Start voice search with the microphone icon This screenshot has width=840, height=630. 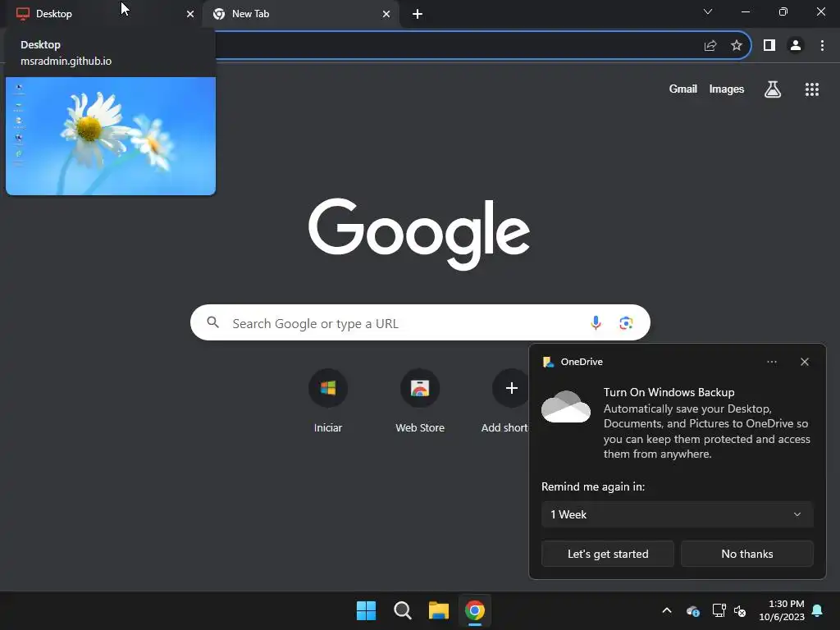click(x=596, y=323)
